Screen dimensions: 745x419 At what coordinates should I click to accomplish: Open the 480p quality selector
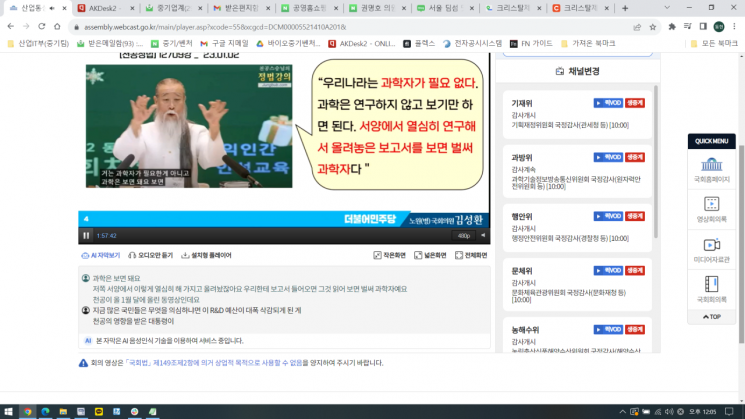click(x=464, y=236)
